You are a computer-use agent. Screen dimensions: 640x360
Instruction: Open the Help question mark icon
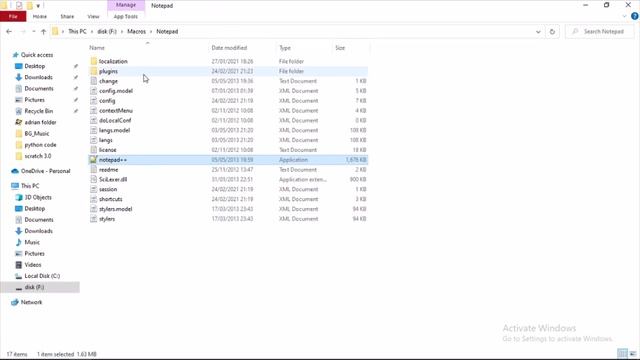(x=634, y=16)
